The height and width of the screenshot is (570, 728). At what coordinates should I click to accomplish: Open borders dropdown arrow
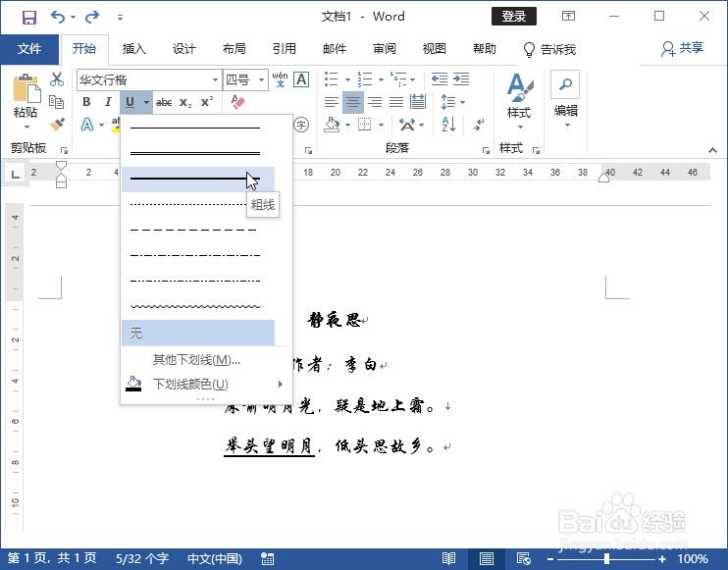coord(381,125)
